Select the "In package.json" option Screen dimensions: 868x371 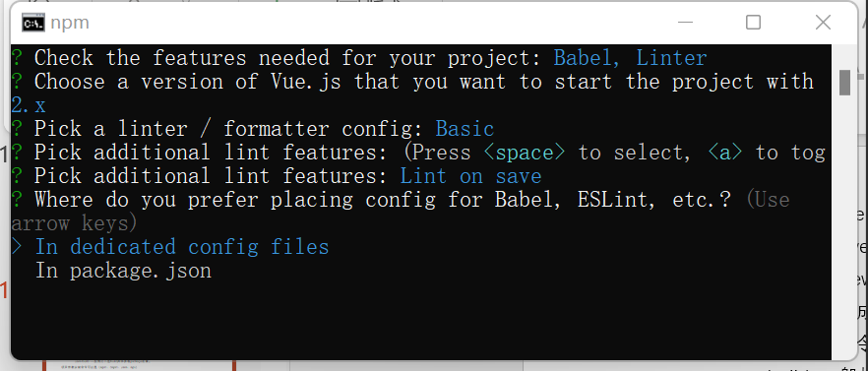point(123,271)
